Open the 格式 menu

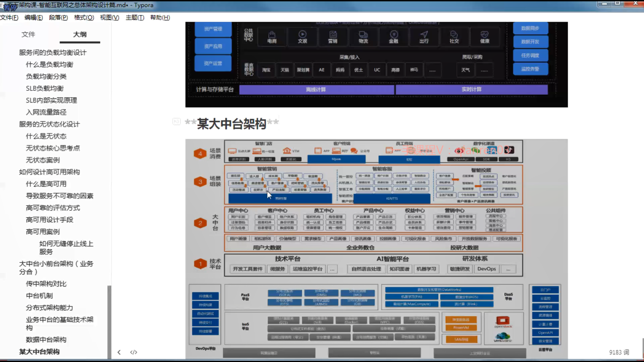click(x=84, y=17)
